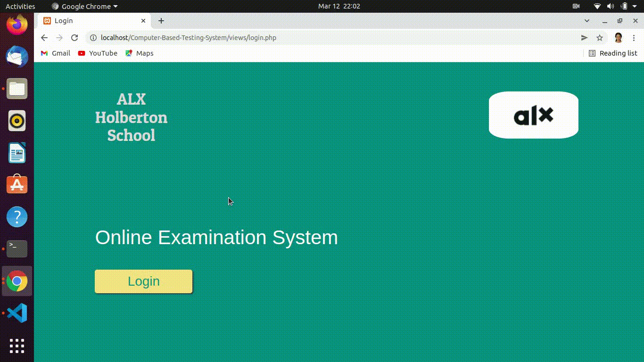Image resolution: width=644 pixels, height=362 pixels.
Task: Open the tab search chevron
Action: tap(587, 21)
